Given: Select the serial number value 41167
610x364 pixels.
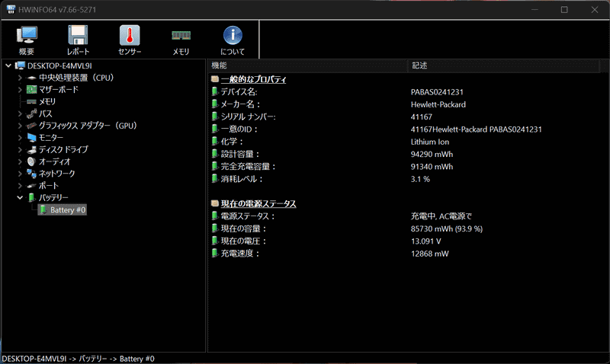Looking at the screenshot, I should coord(422,117).
